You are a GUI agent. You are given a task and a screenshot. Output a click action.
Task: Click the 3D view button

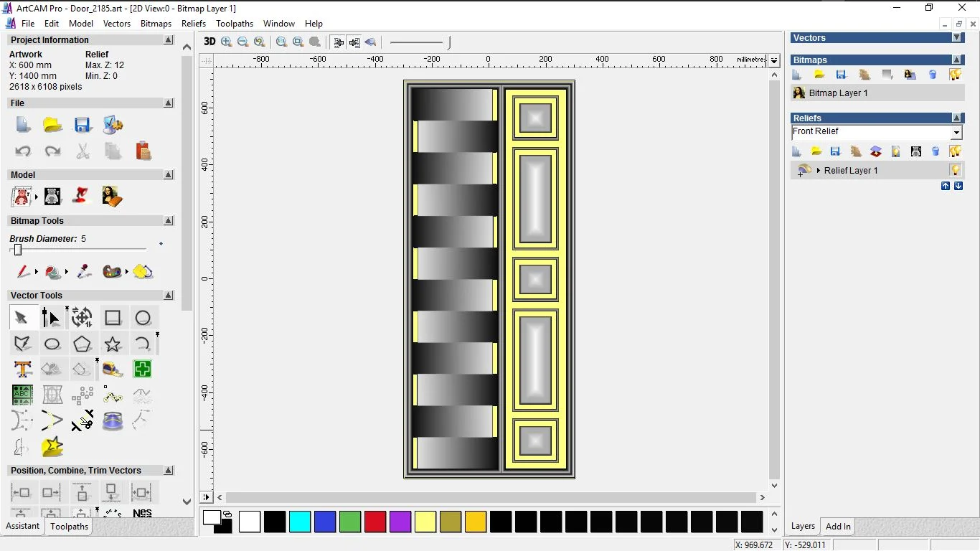click(x=209, y=42)
